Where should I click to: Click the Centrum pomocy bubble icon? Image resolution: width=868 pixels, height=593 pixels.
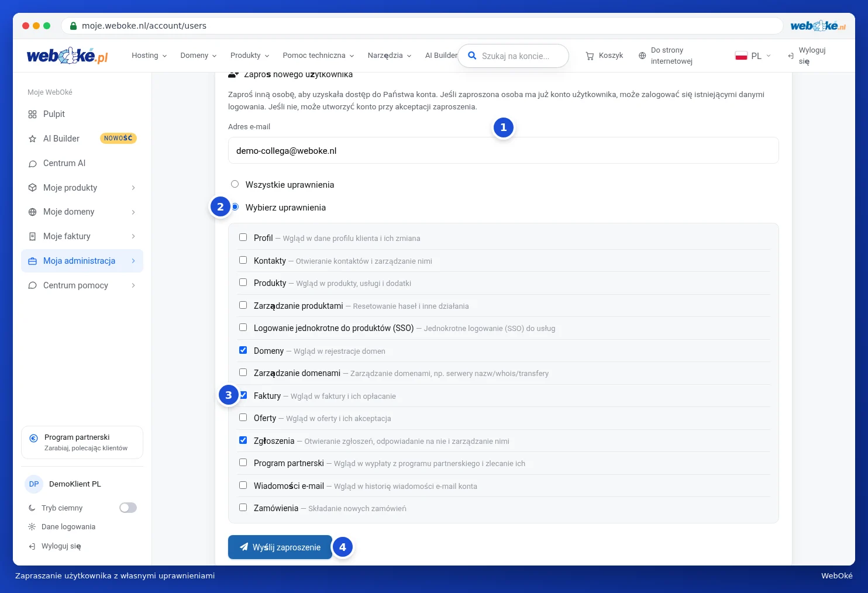32,285
